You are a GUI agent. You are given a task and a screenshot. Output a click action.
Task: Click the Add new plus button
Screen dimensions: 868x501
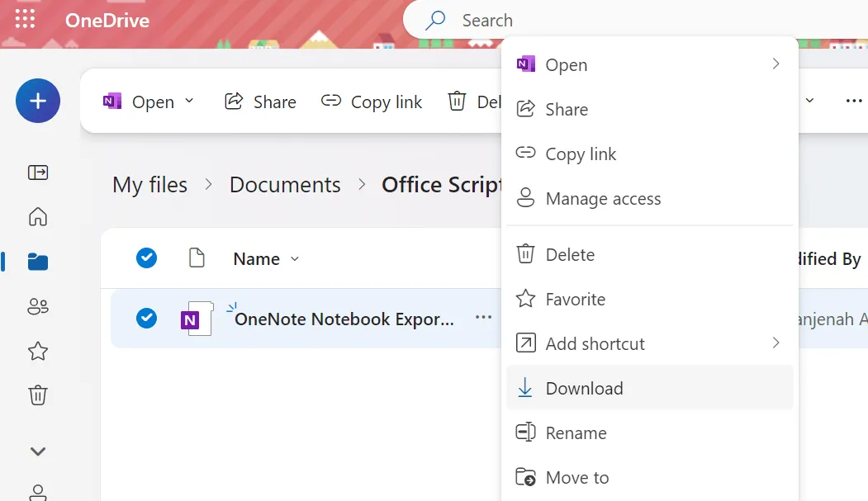click(x=38, y=101)
